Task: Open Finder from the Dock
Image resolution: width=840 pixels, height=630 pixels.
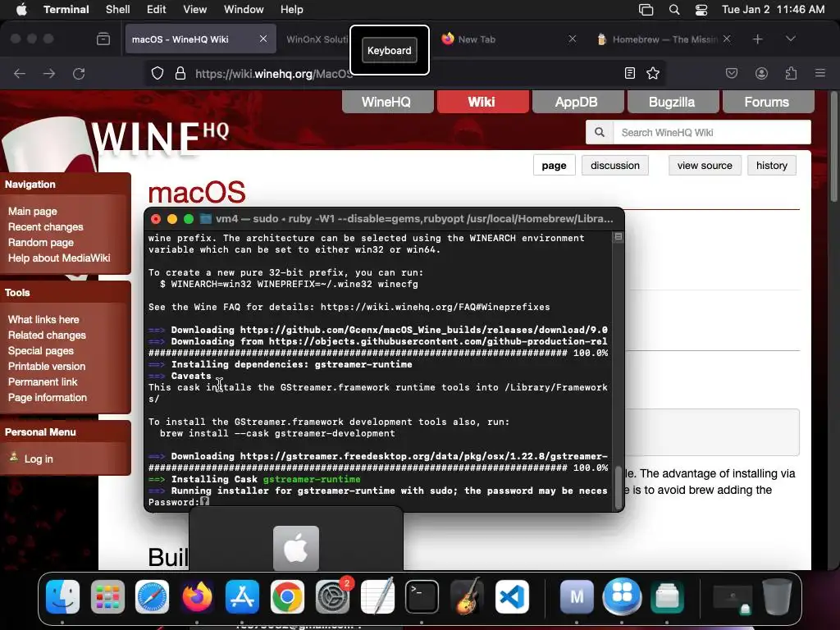Action: (62, 597)
